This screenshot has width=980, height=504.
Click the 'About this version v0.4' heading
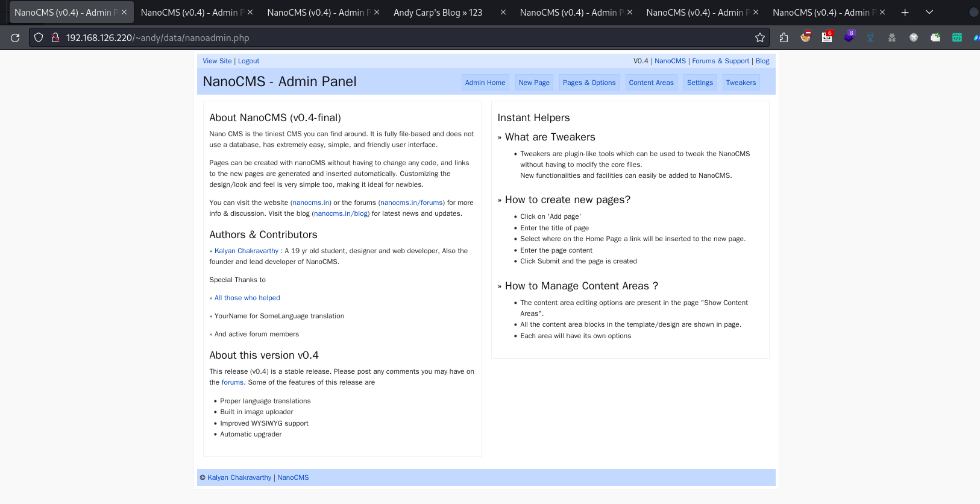[x=264, y=355]
